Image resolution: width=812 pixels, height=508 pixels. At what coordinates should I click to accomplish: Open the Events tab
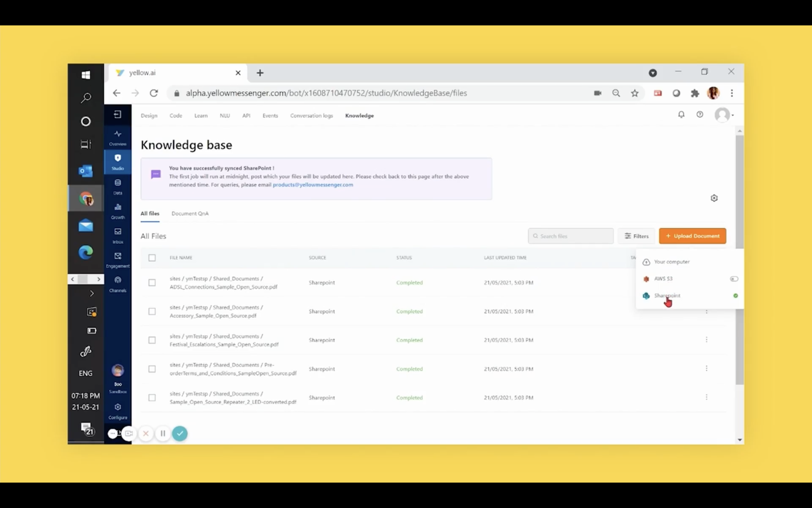[270, 116]
